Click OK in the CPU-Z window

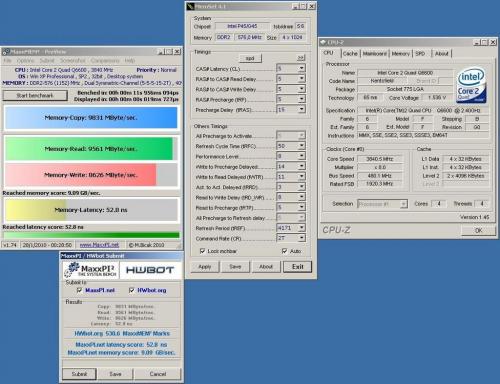click(478, 230)
